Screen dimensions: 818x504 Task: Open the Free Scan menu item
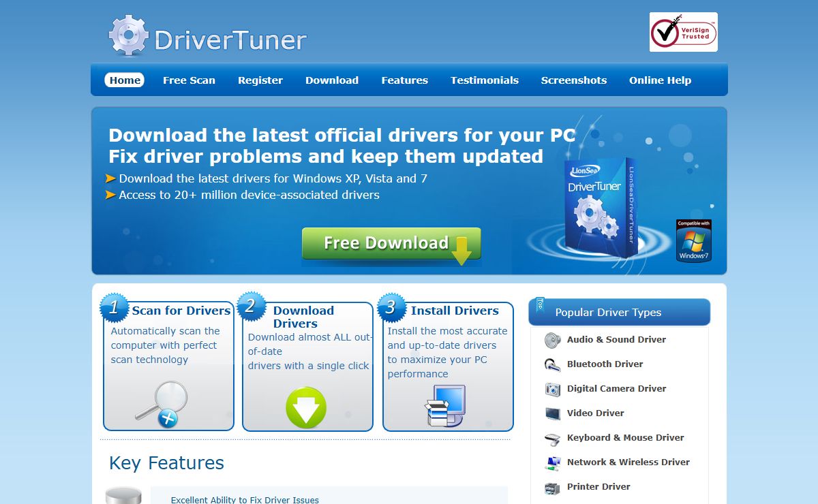tap(189, 80)
